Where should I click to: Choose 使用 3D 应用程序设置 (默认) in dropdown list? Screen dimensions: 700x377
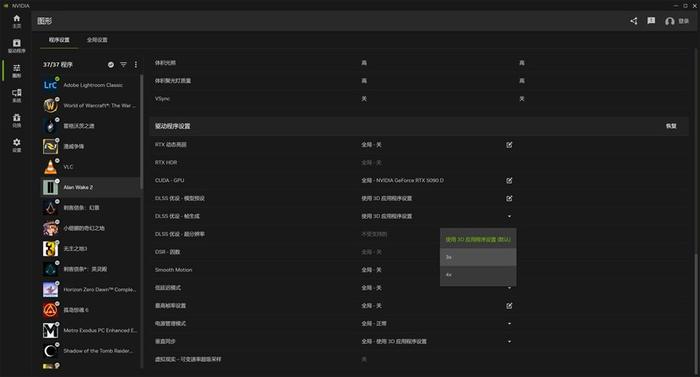[478, 239]
